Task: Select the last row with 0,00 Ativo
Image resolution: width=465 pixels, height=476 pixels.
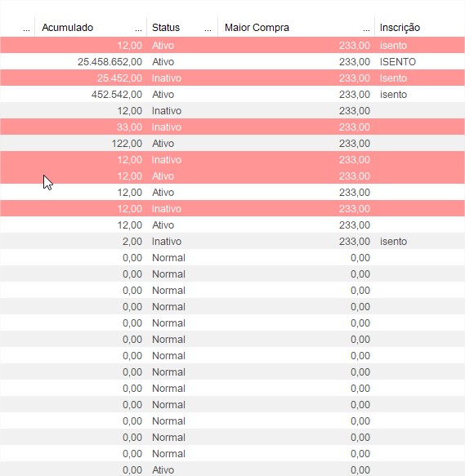Action: (x=232, y=469)
